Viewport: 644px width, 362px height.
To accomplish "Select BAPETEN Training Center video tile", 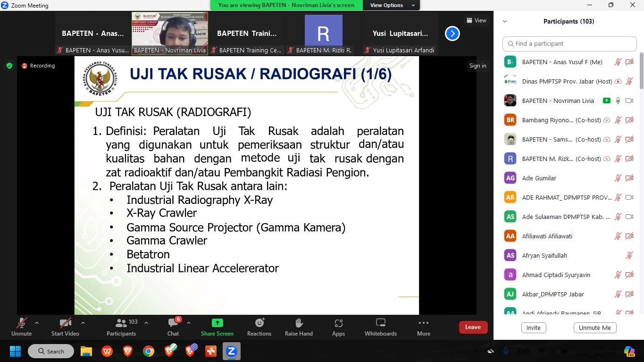I will point(247,33).
